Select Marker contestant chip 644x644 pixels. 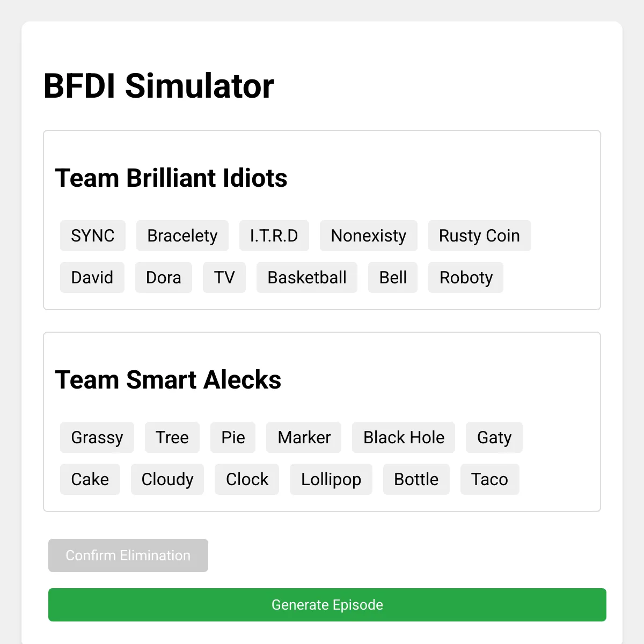coord(303,437)
